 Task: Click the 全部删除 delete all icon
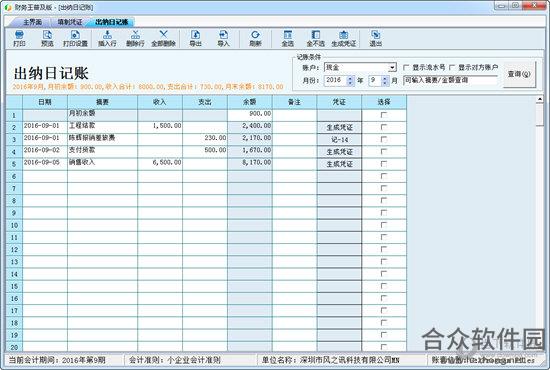(163, 39)
